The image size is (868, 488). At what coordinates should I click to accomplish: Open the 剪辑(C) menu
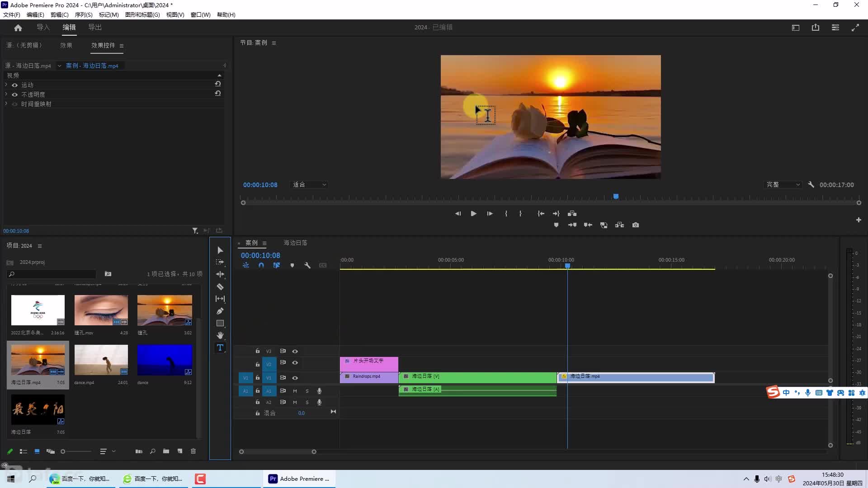[x=60, y=15]
